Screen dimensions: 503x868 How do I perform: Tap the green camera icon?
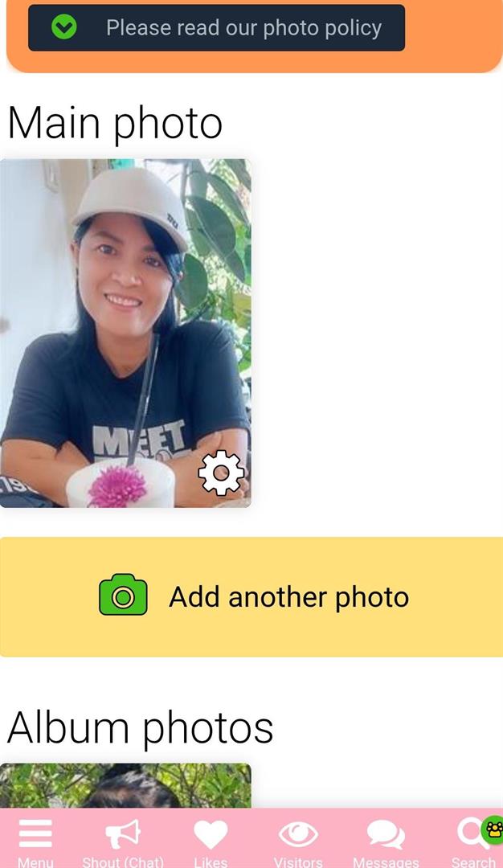click(x=123, y=595)
